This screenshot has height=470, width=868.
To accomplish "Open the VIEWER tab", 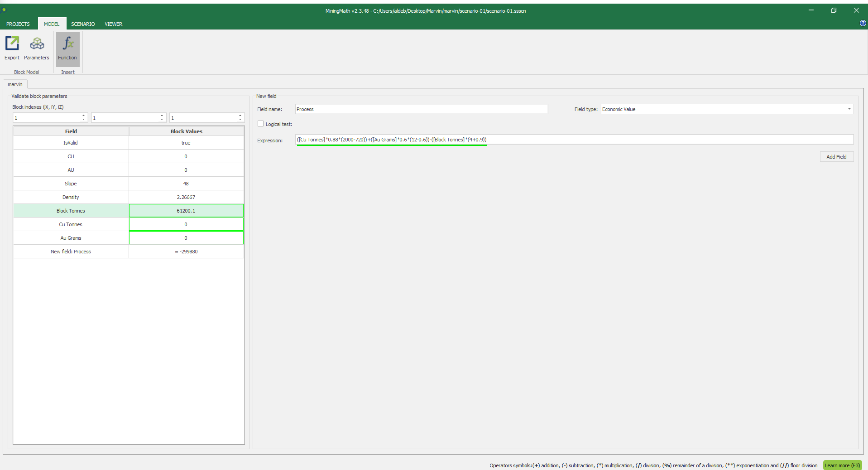I will point(113,24).
